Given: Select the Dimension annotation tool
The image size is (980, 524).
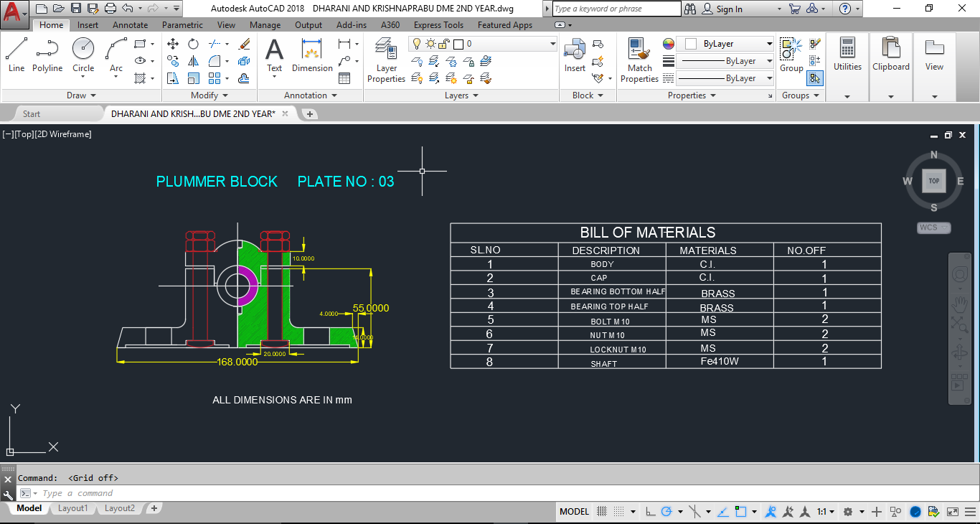Looking at the screenshot, I should point(312,55).
